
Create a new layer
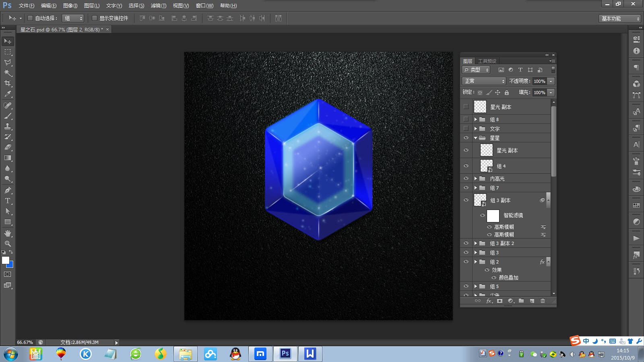532,301
